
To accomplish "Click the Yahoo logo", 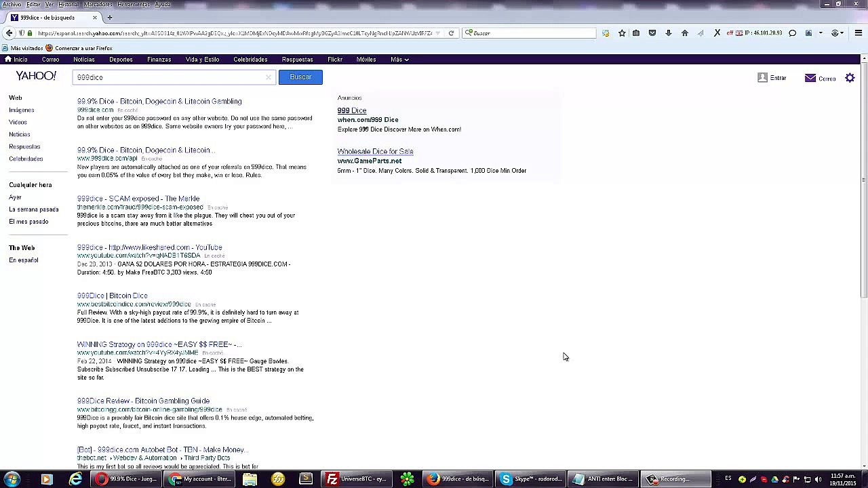I will tap(36, 75).
